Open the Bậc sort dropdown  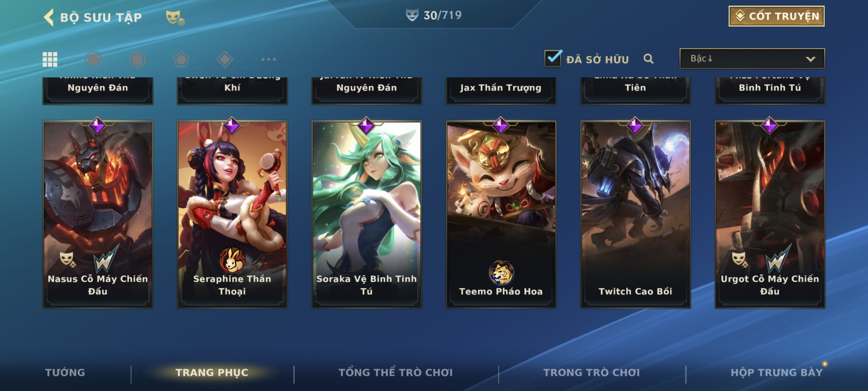(x=752, y=58)
